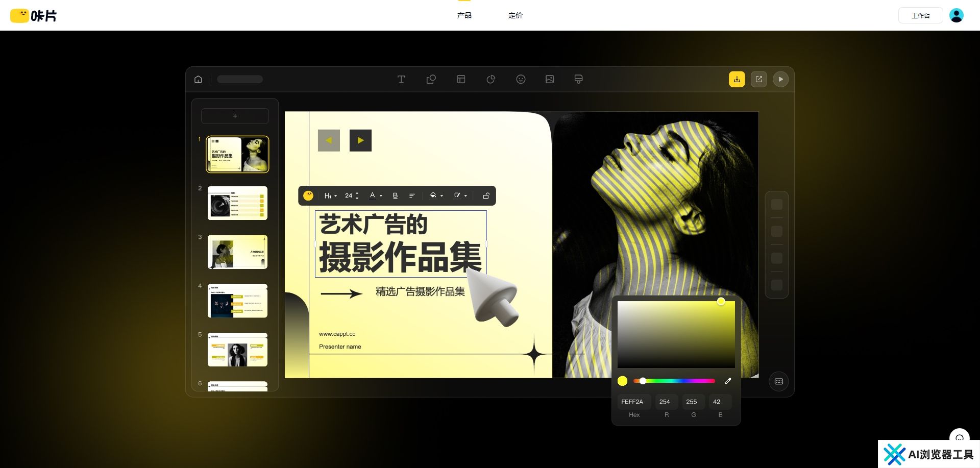Image resolution: width=980 pixels, height=468 pixels.
Task: Select the shapes tool icon
Action: [431, 79]
